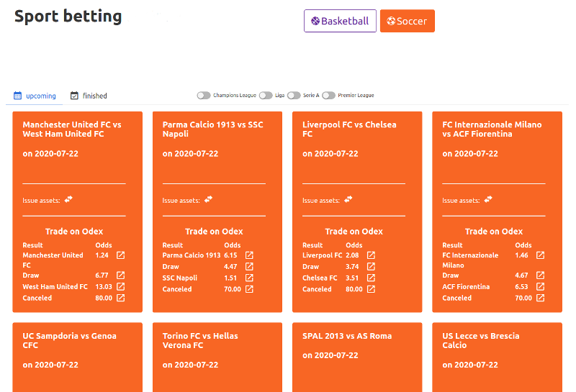Open the SPAL 2013 vs AS Roma card

pos(357,357)
